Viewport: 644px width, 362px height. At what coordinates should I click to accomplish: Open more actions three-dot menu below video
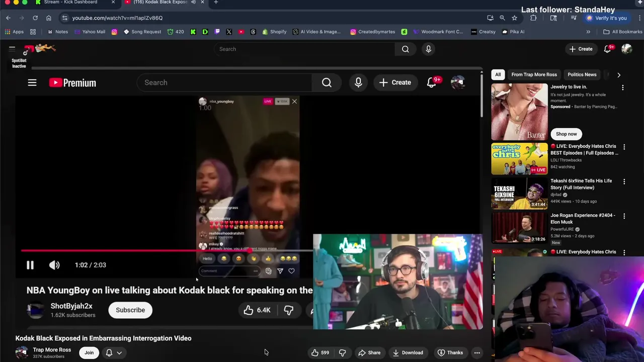click(x=477, y=352)
